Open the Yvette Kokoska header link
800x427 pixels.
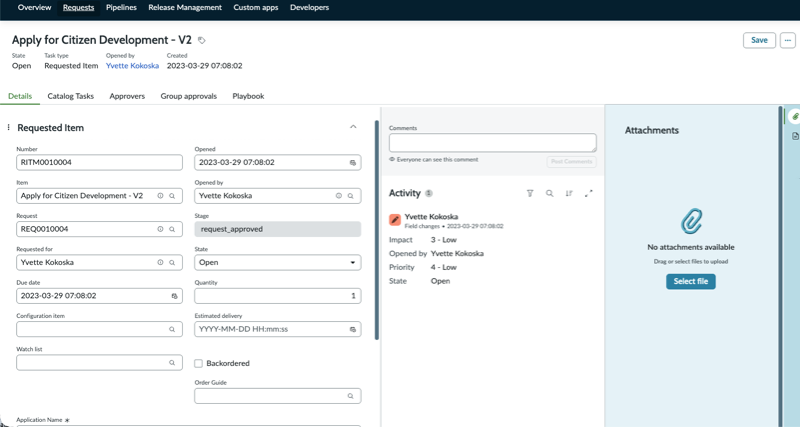[132, 66]
